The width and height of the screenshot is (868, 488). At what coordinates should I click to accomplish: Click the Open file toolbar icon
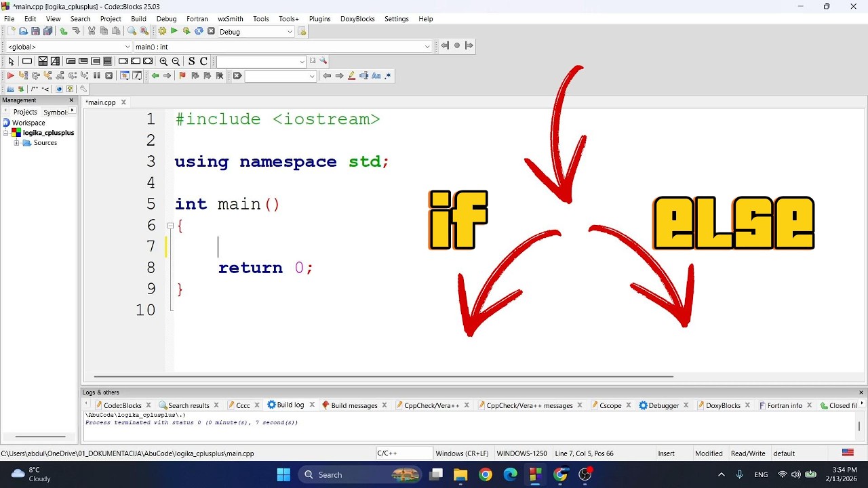coord(23,32)
